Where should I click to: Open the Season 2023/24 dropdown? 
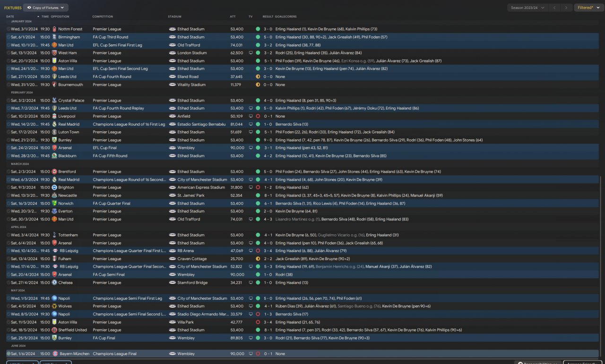pos(528,8)
